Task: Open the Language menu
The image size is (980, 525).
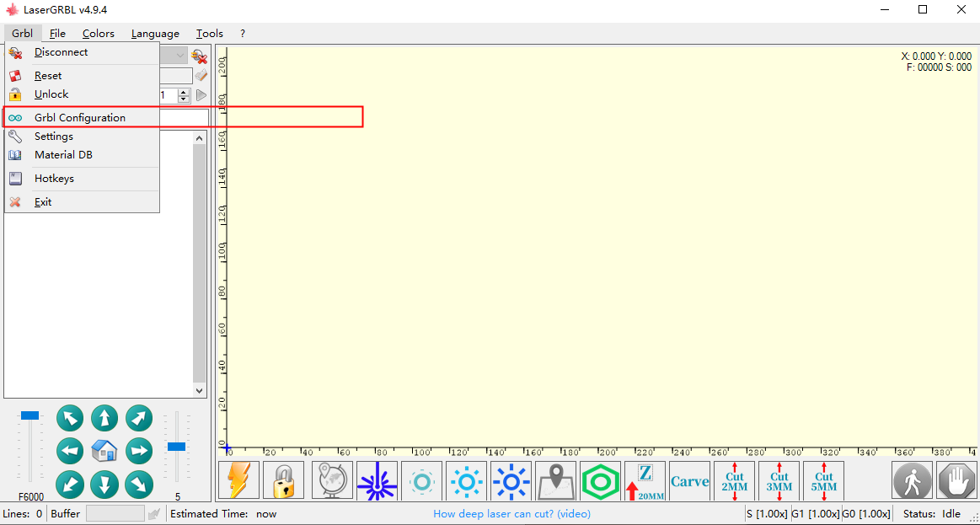Action: pos(155,34)
